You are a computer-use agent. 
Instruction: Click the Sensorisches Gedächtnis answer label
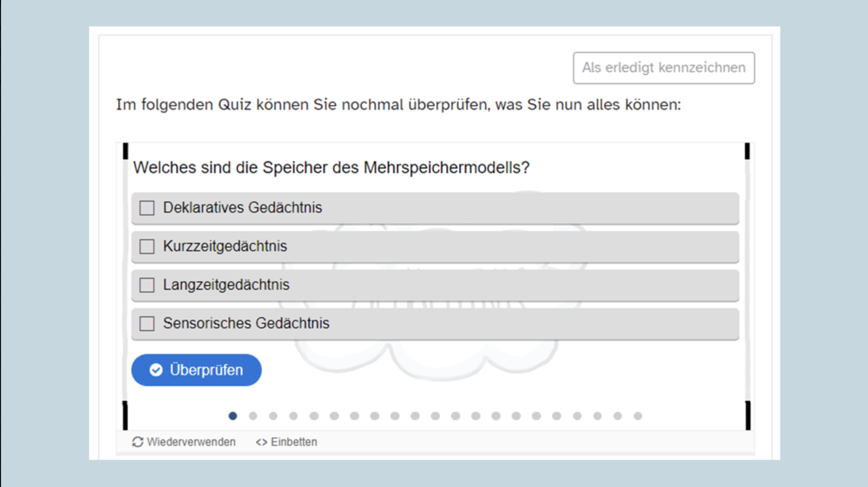pos(246,323)
